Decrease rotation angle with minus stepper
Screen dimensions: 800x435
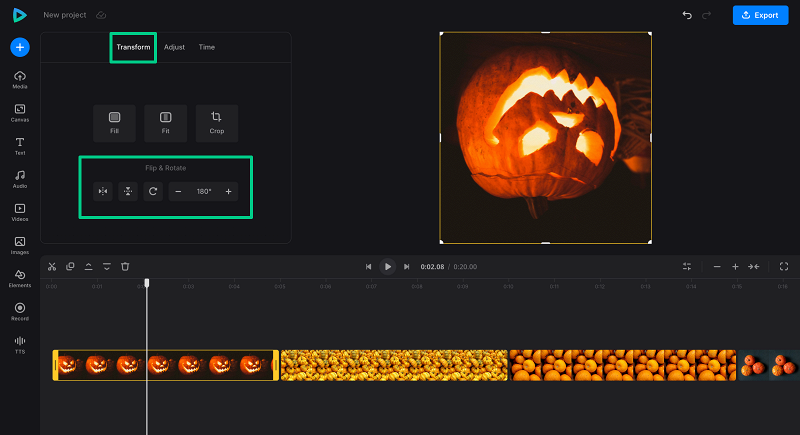tap(179, 191)
